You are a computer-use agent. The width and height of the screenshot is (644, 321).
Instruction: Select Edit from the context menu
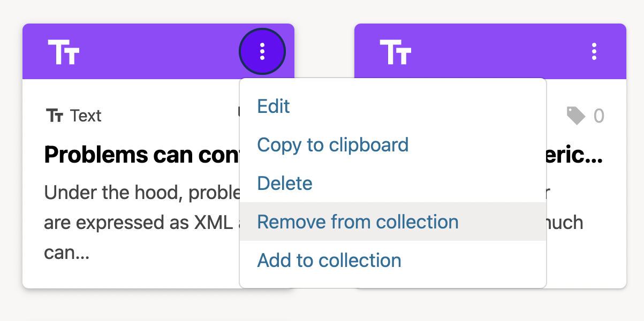click(x=274, y=106)
